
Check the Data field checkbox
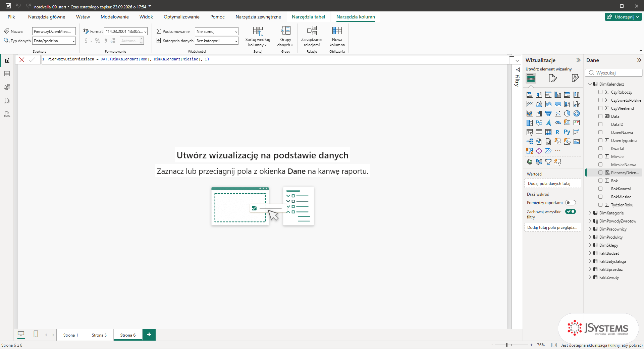[x=600, y=116]
